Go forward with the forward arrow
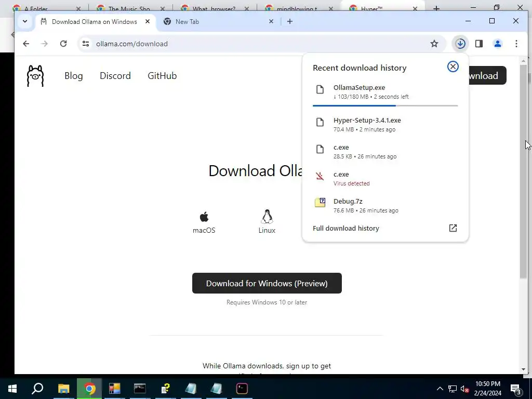 45,44
